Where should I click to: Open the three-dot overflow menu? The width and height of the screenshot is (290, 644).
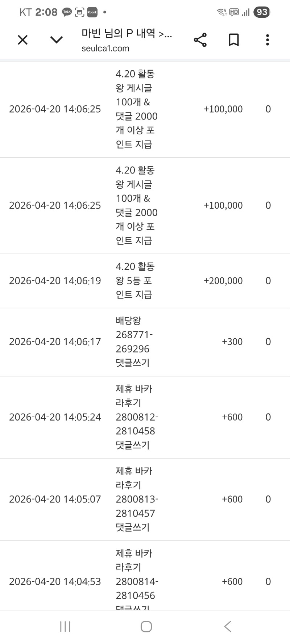268,40
